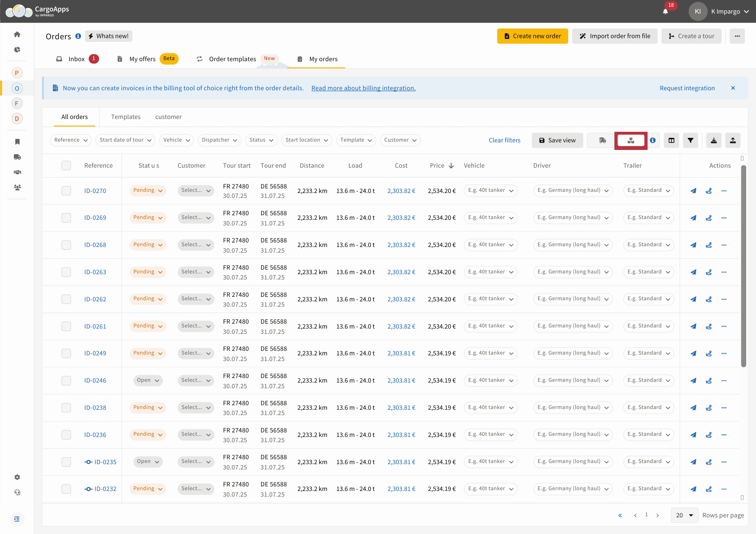The width and height of the screenshot is (756, 534).
Task: Switch to the Inbox tab
Action: (x=77, y=59)
